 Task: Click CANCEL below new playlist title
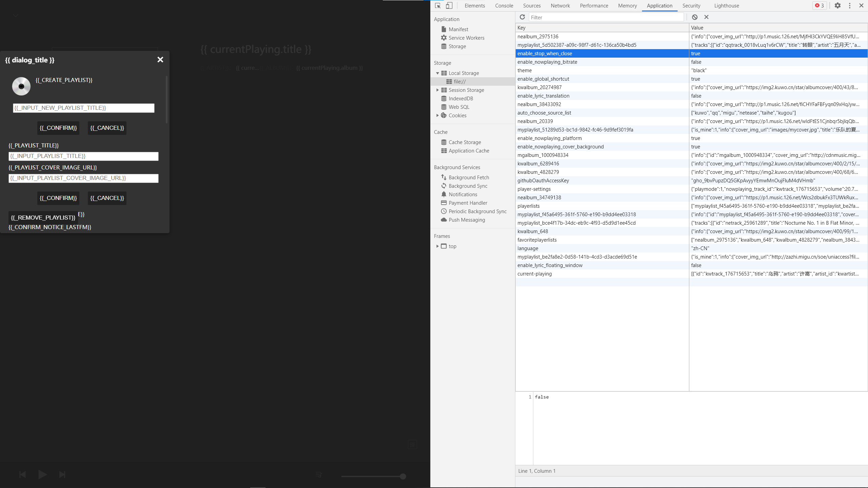pyautogui.click(x=107, y=128)
